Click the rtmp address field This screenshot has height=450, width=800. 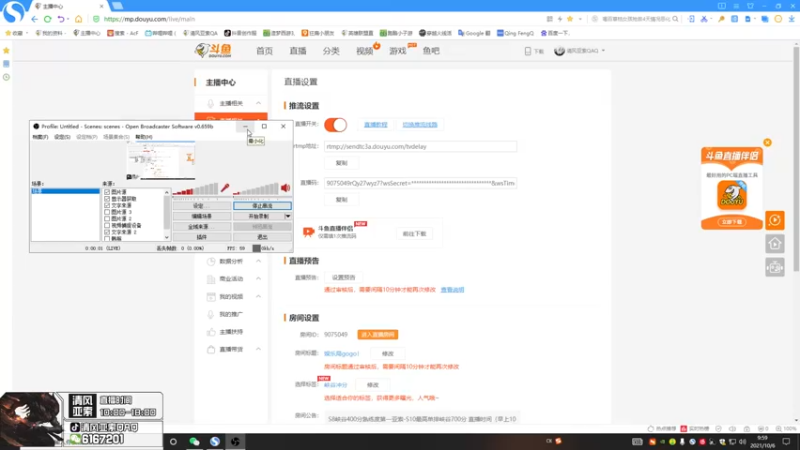(420, 146)
